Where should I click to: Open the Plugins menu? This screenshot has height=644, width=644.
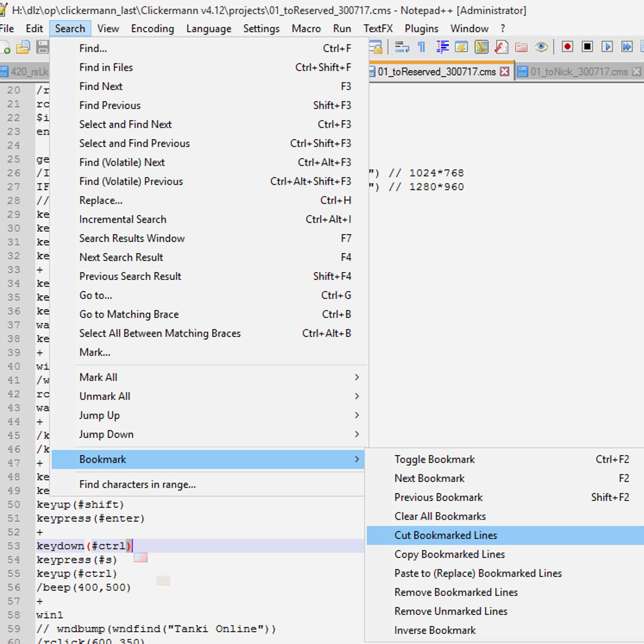point(421,29)
